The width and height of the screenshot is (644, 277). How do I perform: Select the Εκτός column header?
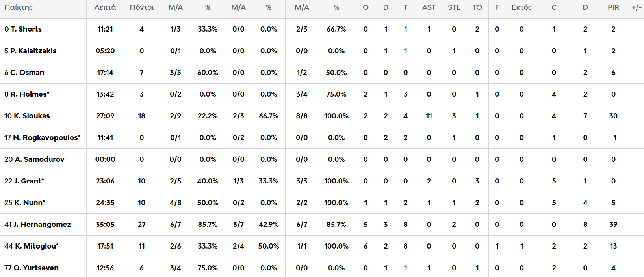point(522,7)
